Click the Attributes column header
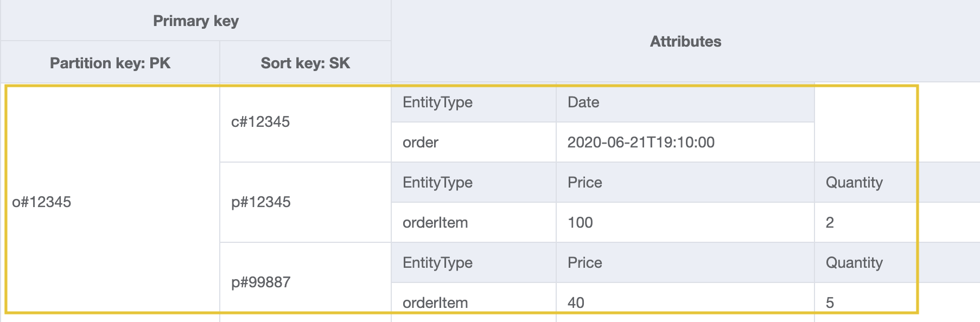 pos(685,41)
